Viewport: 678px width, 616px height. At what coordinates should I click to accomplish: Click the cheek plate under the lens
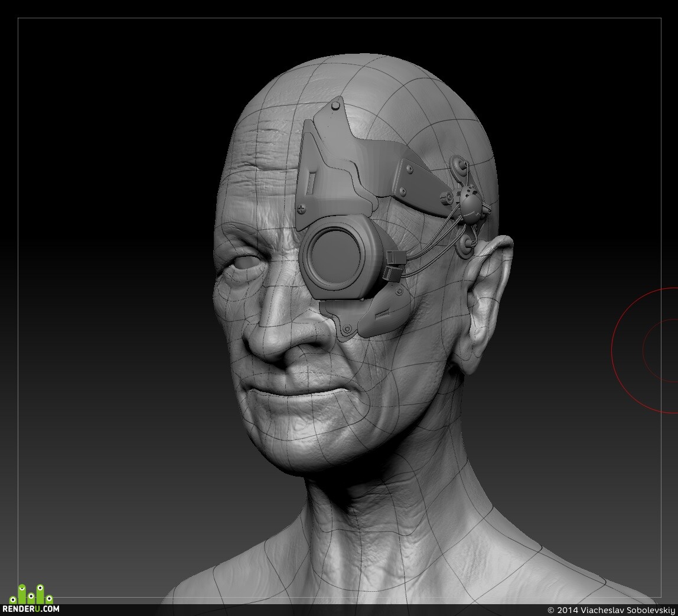[x=367, y=314]
